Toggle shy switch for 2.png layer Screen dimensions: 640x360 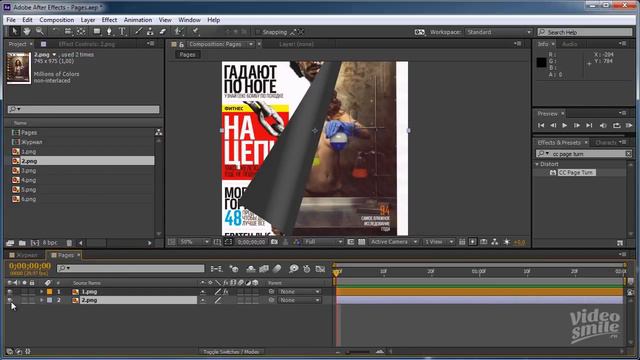pyautogui.click(x=203, y=300)
